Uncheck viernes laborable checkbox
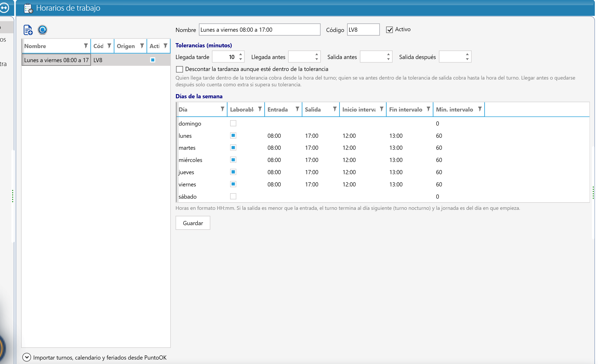598x364 pixels. (x=233, y=184)
